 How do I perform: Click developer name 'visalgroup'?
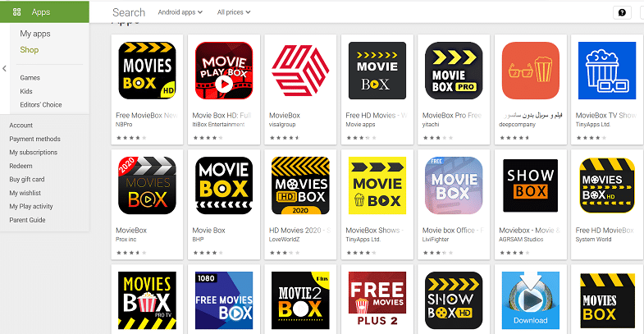pyautogui.click(x=282, y=125)
